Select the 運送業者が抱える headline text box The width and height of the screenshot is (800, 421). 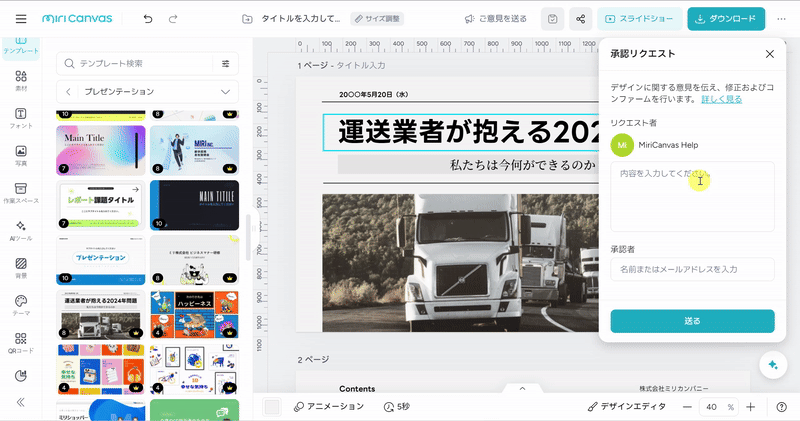(x=461, y=132)
